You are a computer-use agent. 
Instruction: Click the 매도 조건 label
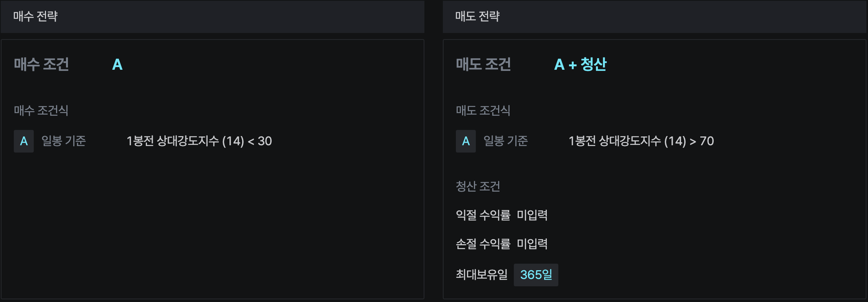(x=483, y=64)
